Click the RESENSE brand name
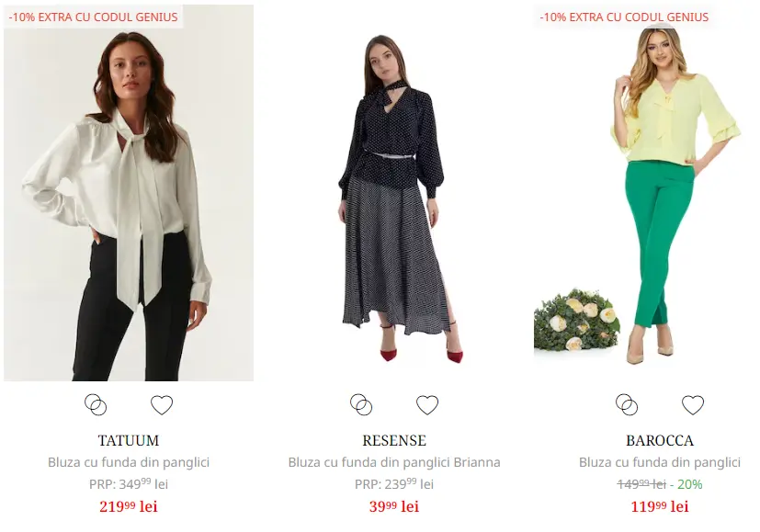760x532 pixels. point(394,441)
